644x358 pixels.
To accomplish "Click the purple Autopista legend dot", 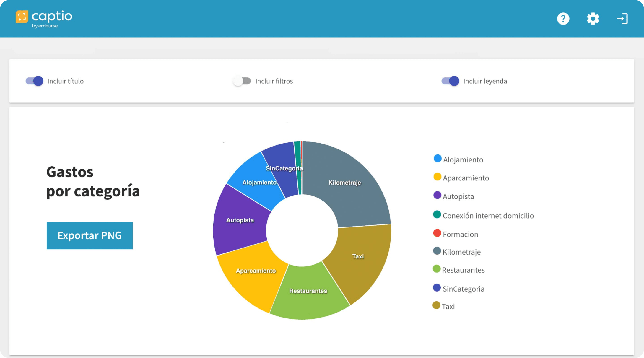I will (x=437, y=195).
